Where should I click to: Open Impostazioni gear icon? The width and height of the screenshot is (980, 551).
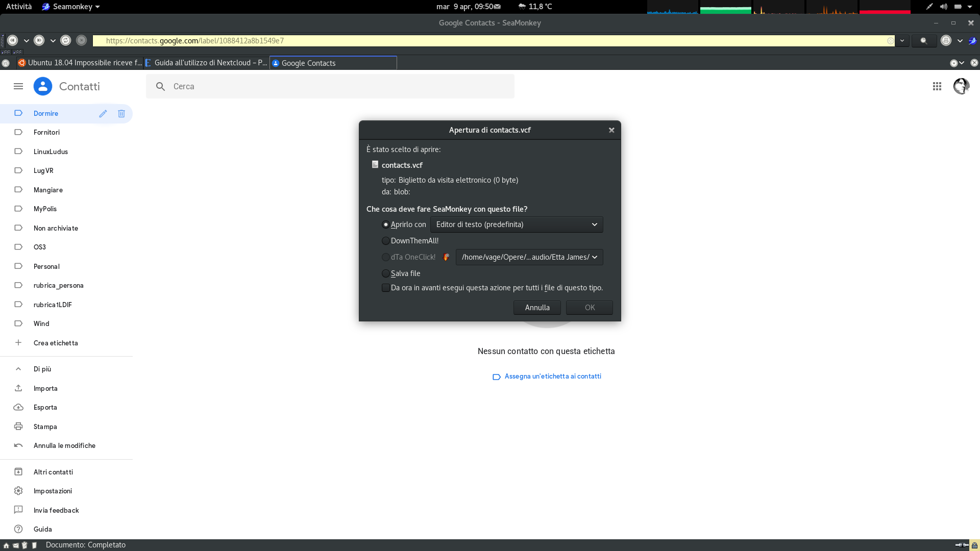pos(18,491)
